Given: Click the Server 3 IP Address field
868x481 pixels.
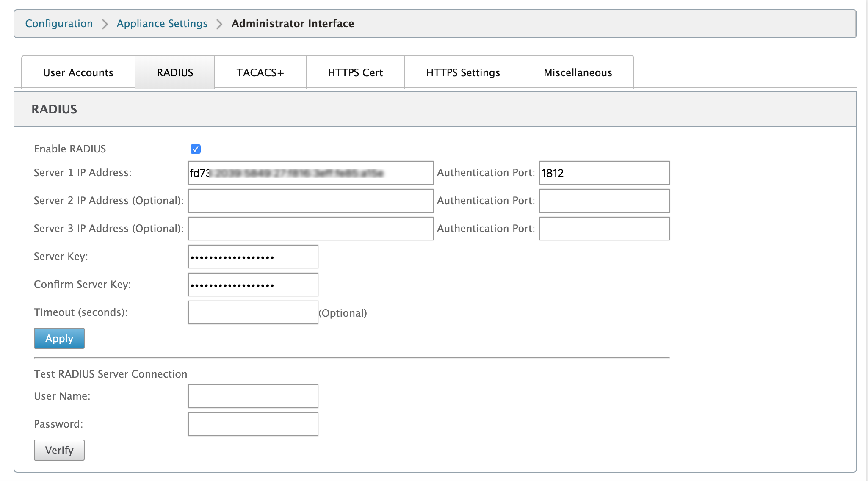Looking at the screenshot, I should [x=311, y=229].
